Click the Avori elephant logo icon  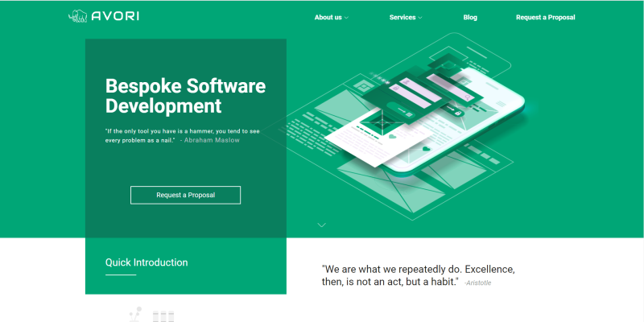[x=77, y=16]
